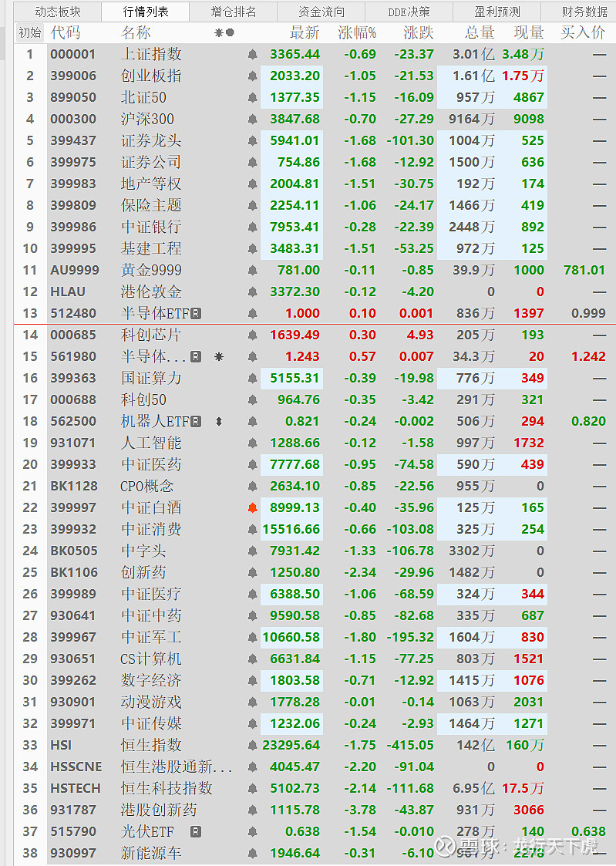Open the DDE决策 tab
Screen dimensions: 616x866
[x=409, y=12]
